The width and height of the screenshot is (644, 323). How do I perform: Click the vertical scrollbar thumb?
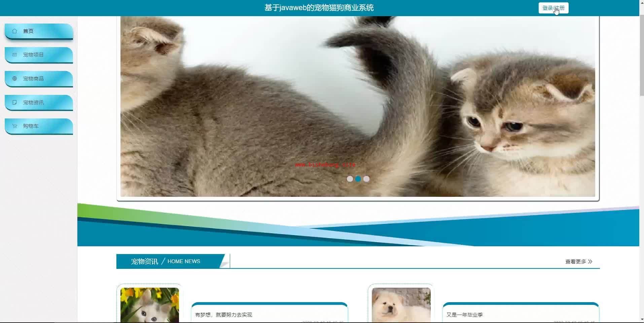[x=642, y=56]
